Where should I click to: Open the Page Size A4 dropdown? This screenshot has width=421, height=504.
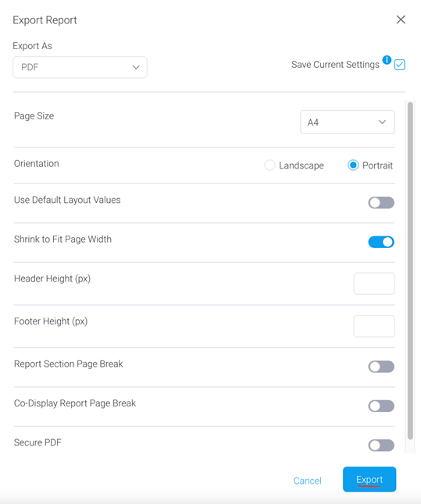(348, 122)
